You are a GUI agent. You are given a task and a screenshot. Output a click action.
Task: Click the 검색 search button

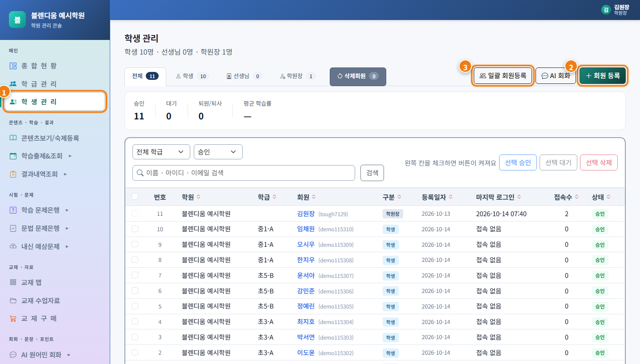click(372, 173)
